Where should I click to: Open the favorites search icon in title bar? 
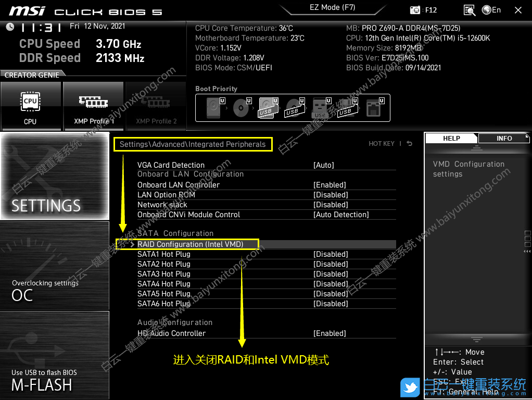tap(468, 10)
